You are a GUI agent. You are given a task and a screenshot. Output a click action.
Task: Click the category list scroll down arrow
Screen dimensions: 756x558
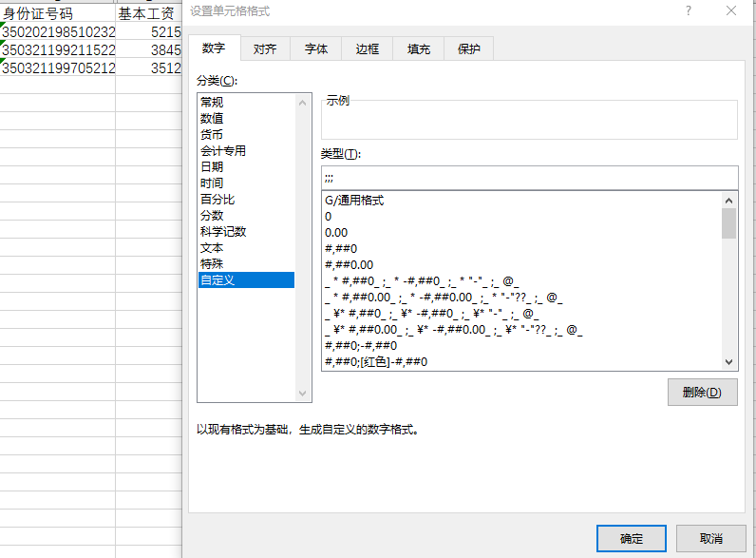coord(302,394)
